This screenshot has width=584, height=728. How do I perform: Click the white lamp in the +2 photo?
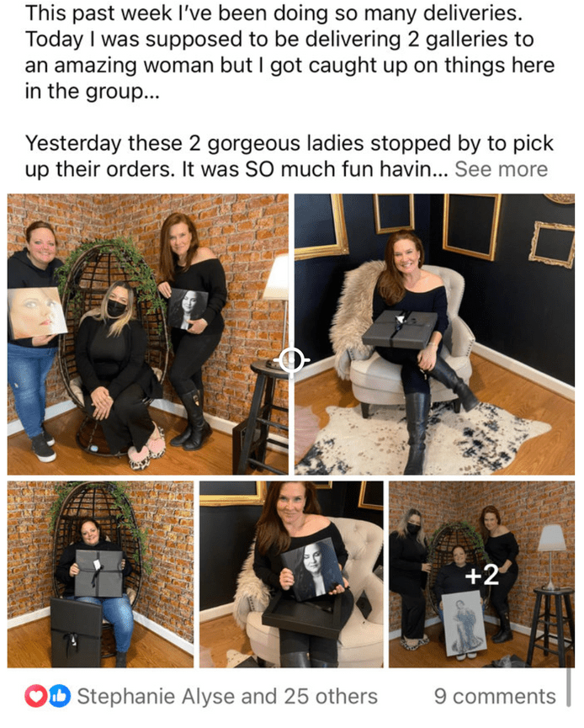(551, 555)
